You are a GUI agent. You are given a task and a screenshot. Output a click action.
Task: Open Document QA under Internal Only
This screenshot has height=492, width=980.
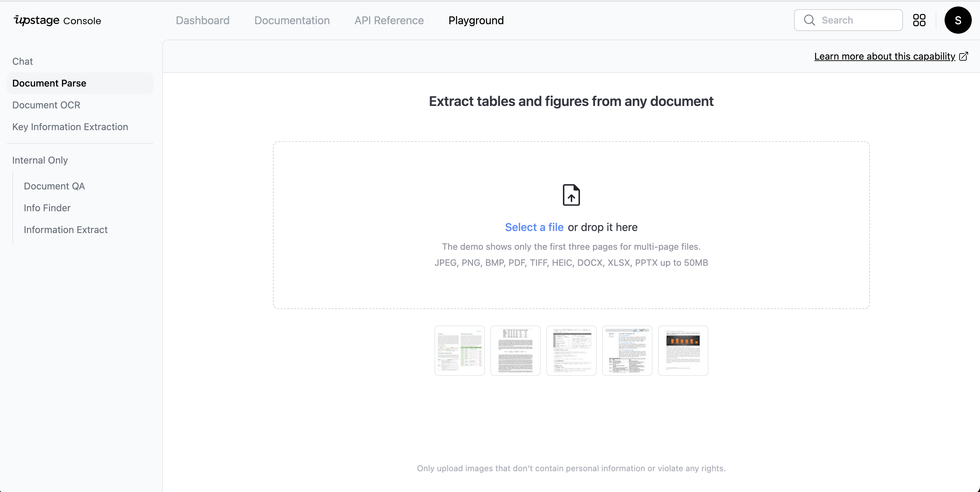point(54,186)
